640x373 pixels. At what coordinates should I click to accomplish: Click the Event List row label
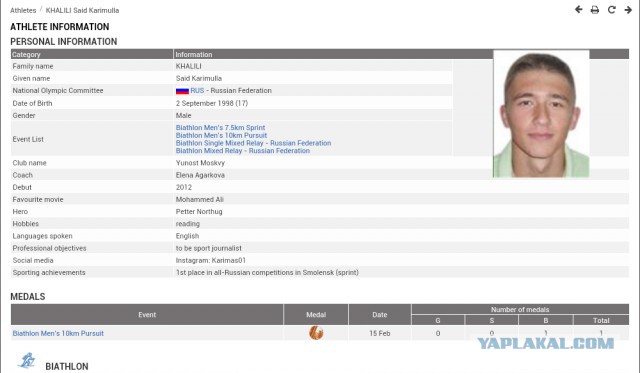pyautogui.click(x=28, y=139)
